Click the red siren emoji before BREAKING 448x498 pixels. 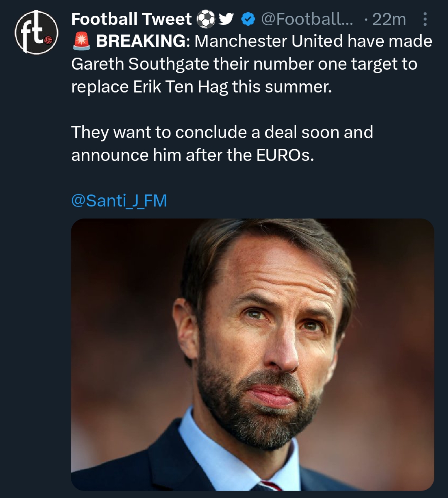(81, 41)
